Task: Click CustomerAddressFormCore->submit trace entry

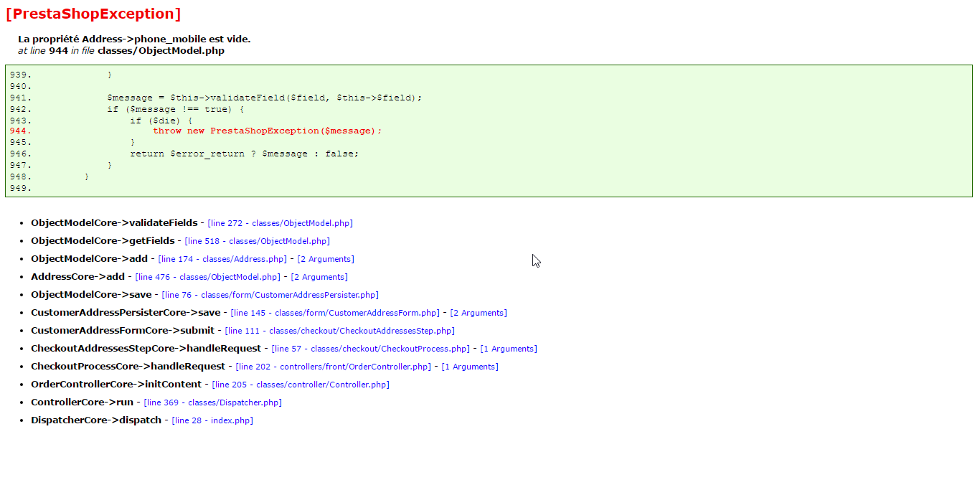Action: click(123, 330)
